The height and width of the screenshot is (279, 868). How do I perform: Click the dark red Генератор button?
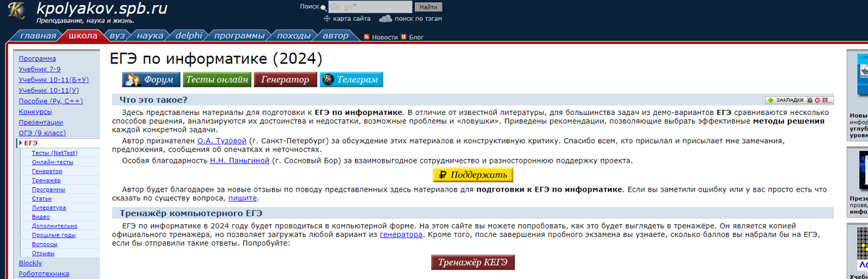(286, 80)
